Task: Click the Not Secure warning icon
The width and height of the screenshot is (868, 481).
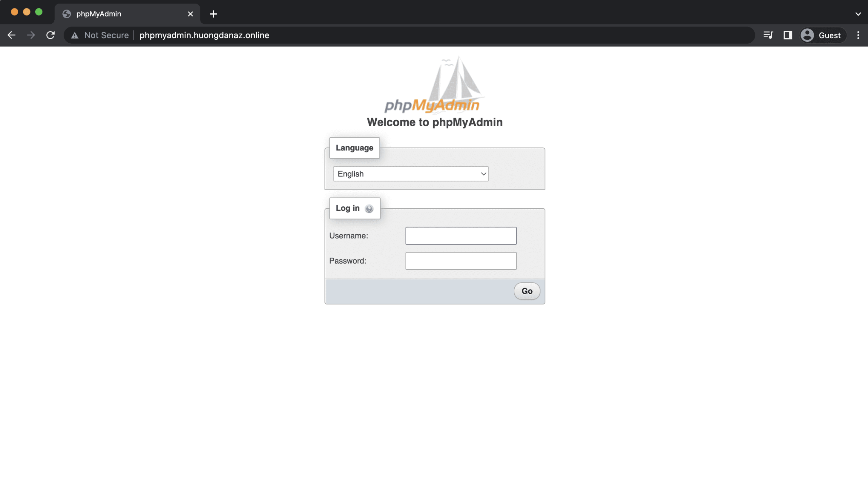Action: [x=75, y=35]
